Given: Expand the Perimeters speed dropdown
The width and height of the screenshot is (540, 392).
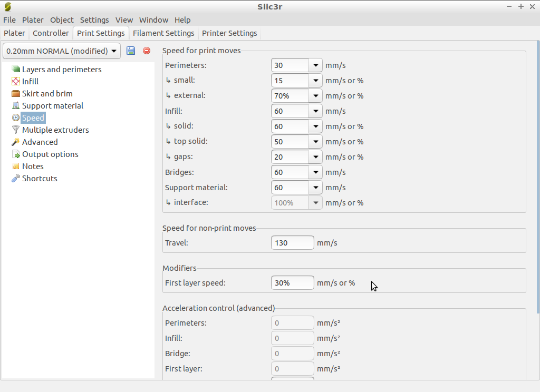Looking at the screenshot, I should [315, 65].
